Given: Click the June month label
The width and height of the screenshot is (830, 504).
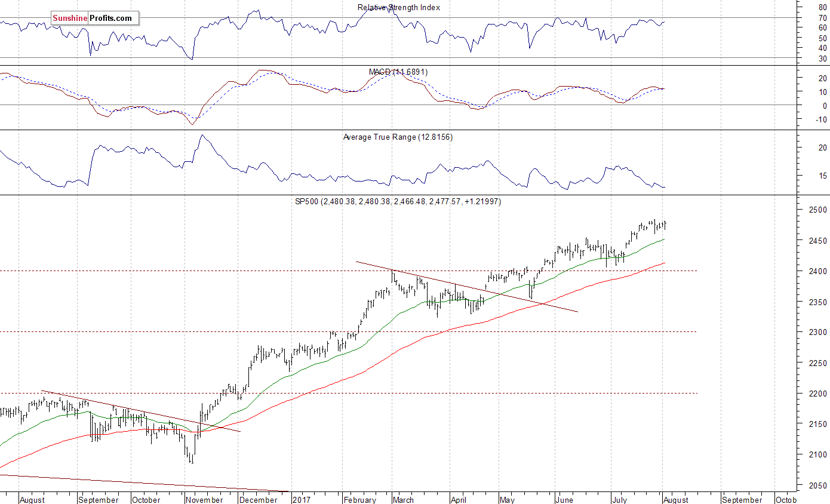Looking at the screenshot, I should (564, 500).
